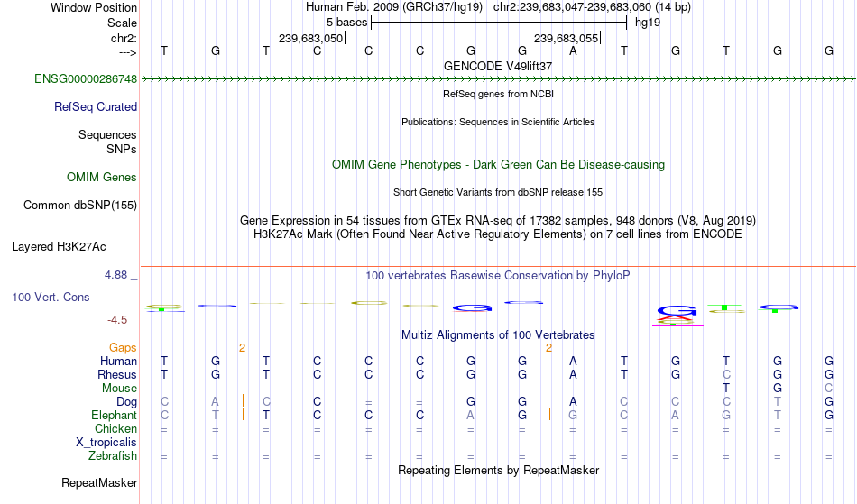Viewport: 857px width, 504px height.
Task: Click Repeating Elements by RepeatMasker title
Action: tap(499, 470)
